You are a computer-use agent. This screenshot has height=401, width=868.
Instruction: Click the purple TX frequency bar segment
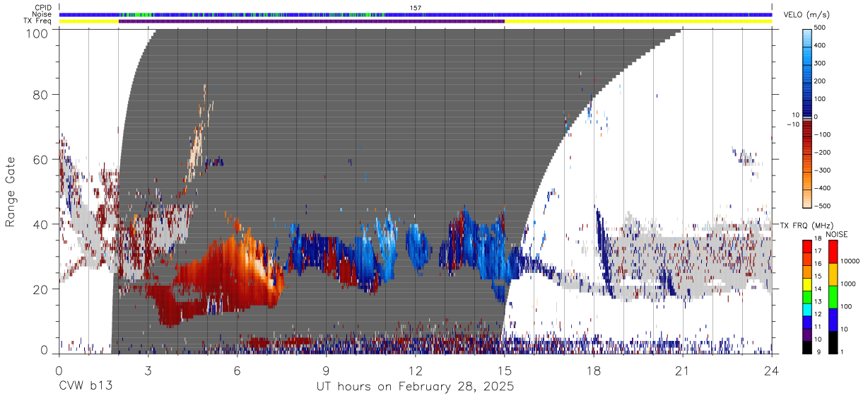(x=312, y=21)
